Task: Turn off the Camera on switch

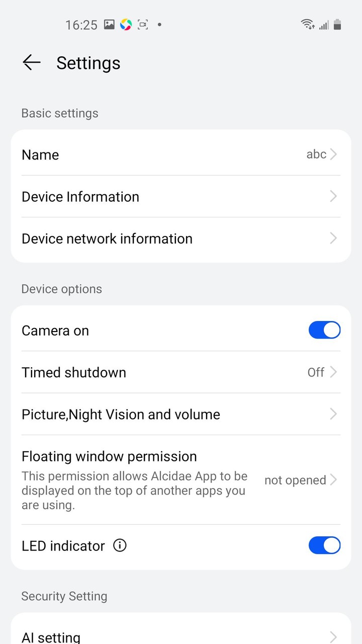Action: pos(324,330)
